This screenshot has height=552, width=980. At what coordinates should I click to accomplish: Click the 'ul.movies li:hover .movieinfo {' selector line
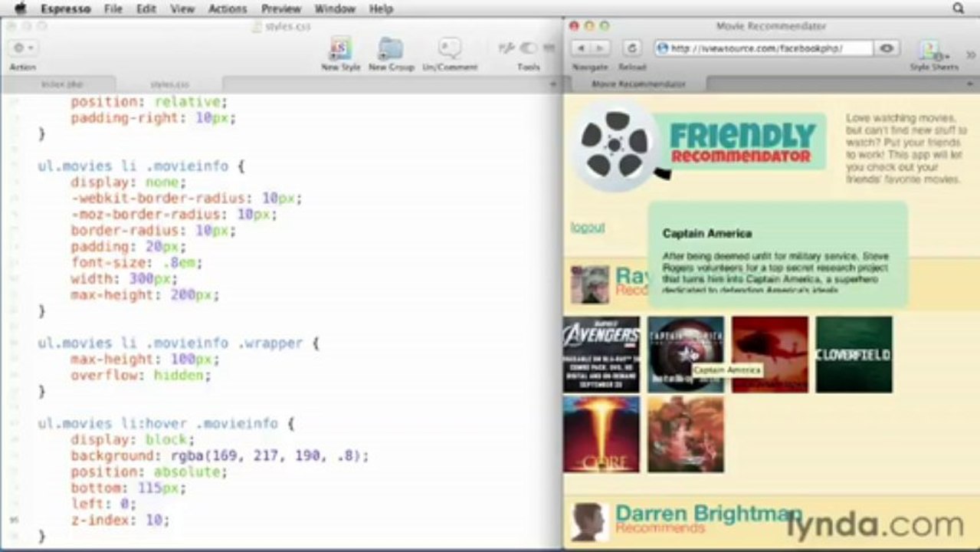[x=166, y=423]
